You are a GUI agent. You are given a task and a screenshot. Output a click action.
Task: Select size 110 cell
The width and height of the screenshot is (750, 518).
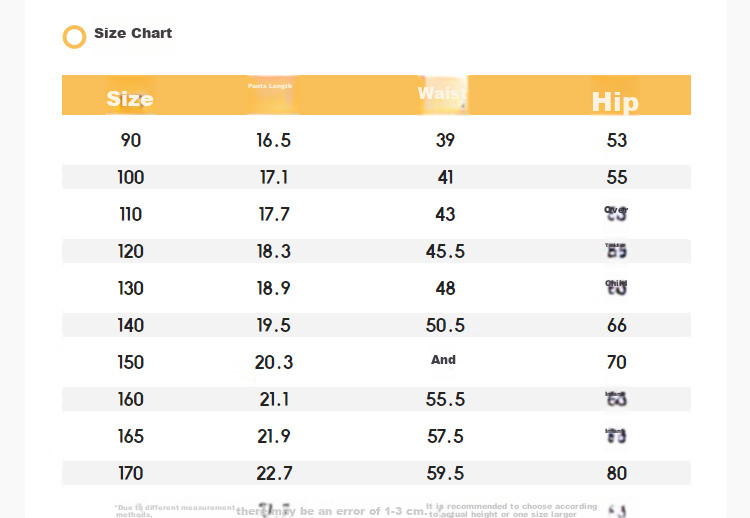(x=131, y=214)
